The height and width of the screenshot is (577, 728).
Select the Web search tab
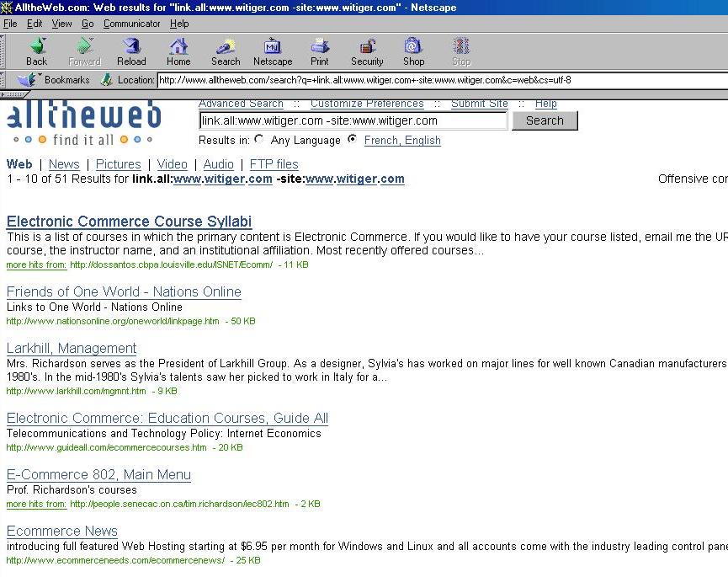click(x=19, y=164)
